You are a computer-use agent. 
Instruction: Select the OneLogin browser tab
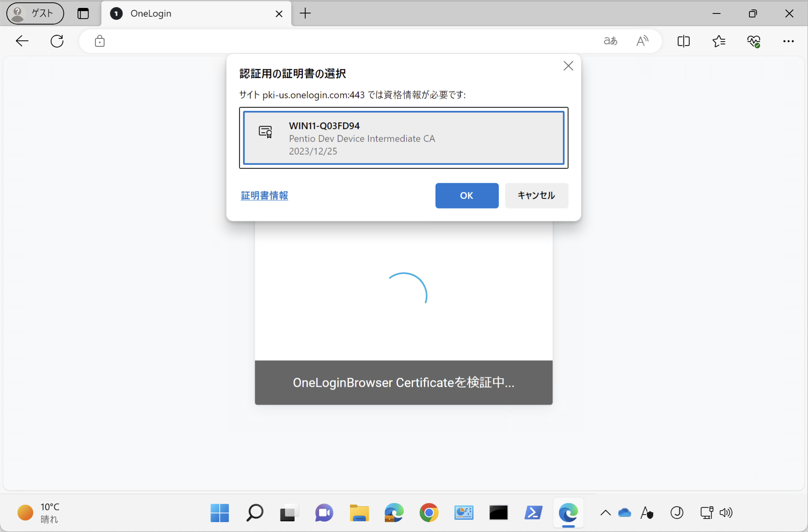(197, 13)
